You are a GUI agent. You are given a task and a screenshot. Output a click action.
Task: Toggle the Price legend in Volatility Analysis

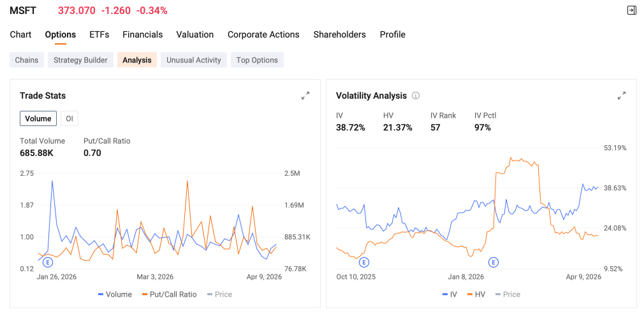(x=508, y=294)
